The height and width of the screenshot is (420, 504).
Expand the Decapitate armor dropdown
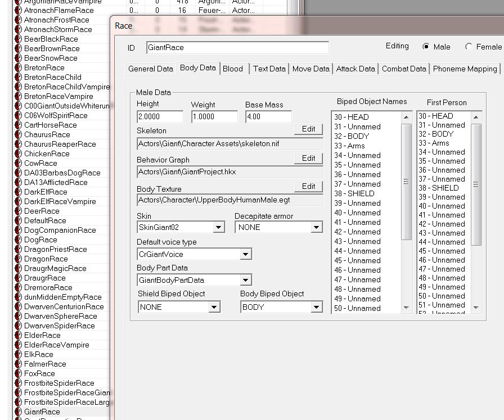317,228
